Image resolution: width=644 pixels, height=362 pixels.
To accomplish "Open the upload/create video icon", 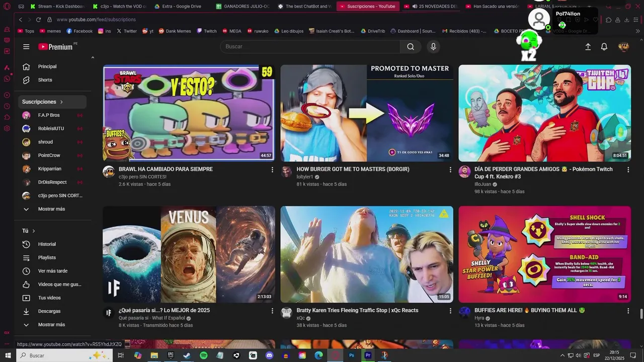I will pyautogui.click(x=588, y=47).
